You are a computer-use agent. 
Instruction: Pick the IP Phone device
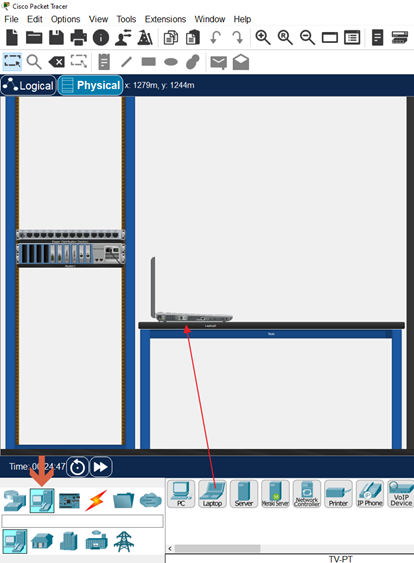(369, 494)
